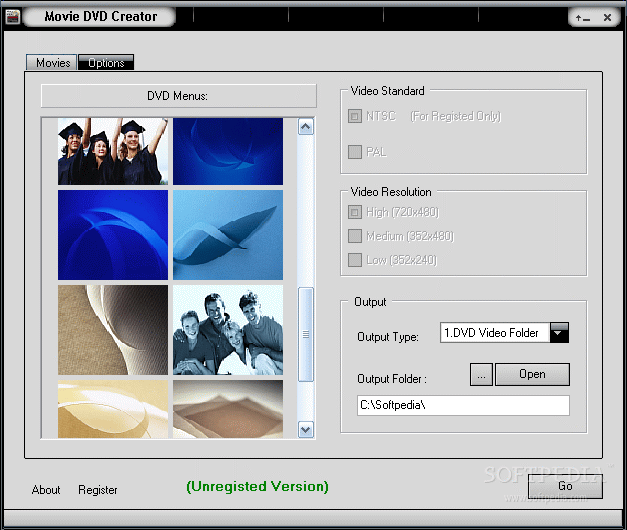Open the About link
Image resolution: width=627 pixels, height=530 pixels.
46,490
